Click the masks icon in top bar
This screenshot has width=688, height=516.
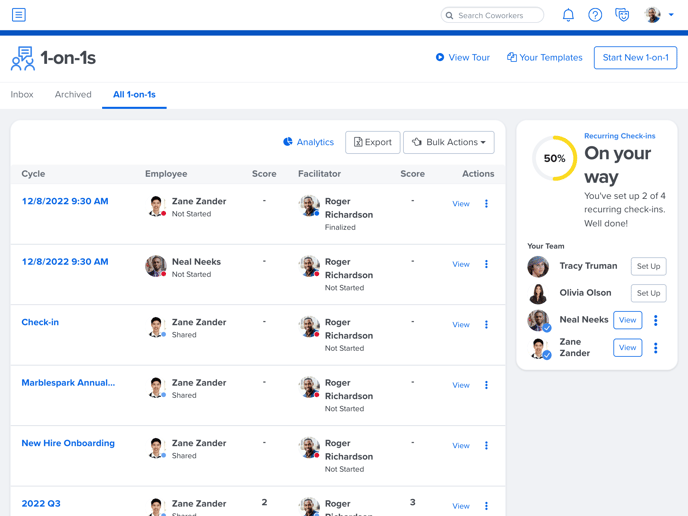(x=622, y=15)
